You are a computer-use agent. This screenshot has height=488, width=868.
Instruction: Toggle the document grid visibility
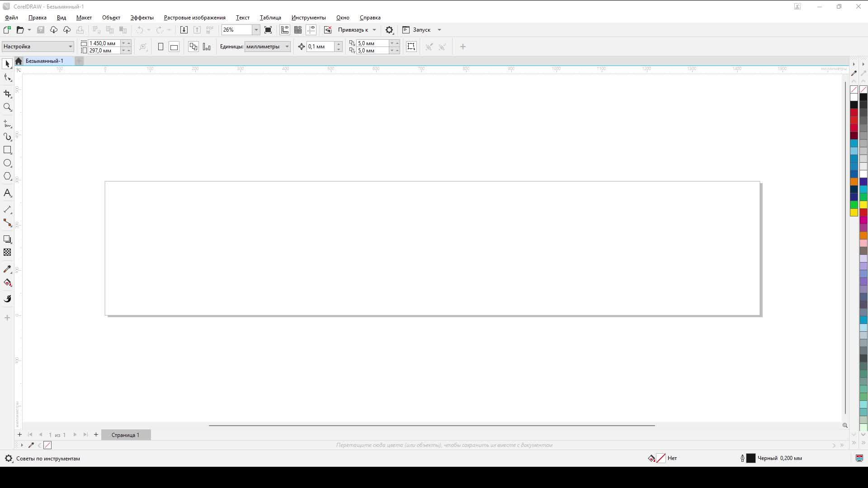click(x=298, y=30)
